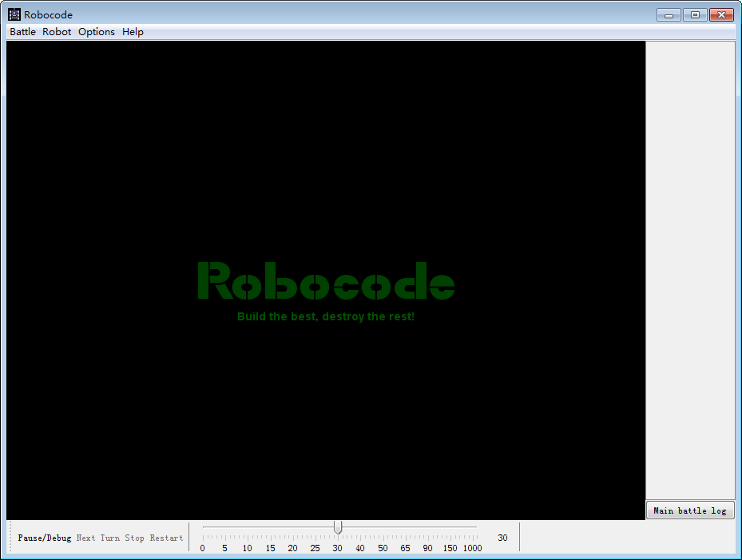Click the toolbar drag handle beside Pause/Debug
This screenshot has width=742, height=560.
[10, 538]
